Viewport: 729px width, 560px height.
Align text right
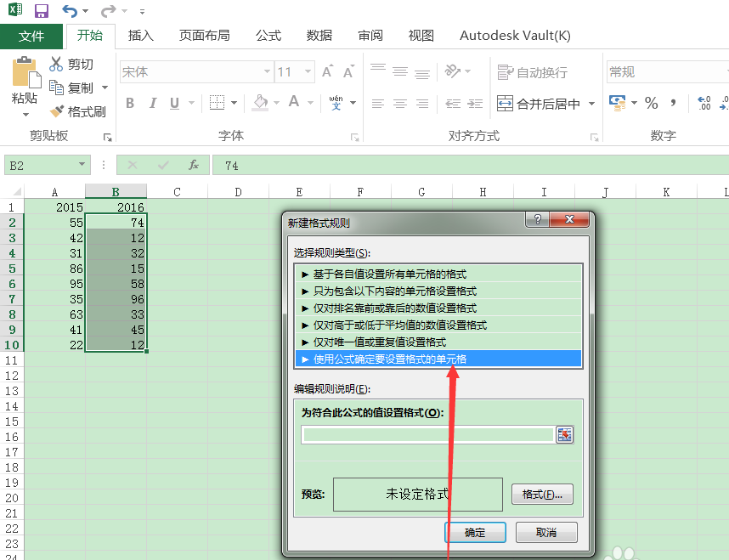pyautogui.click(x=422, y=104)
